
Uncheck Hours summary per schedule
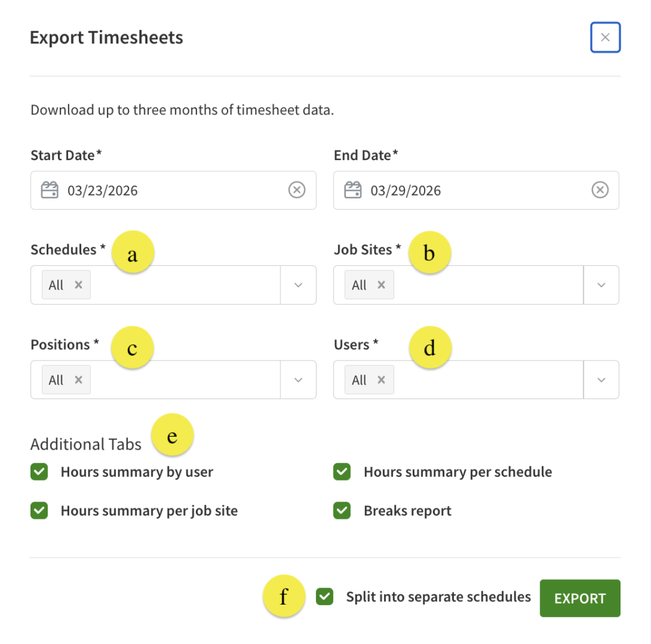[342, 472]
